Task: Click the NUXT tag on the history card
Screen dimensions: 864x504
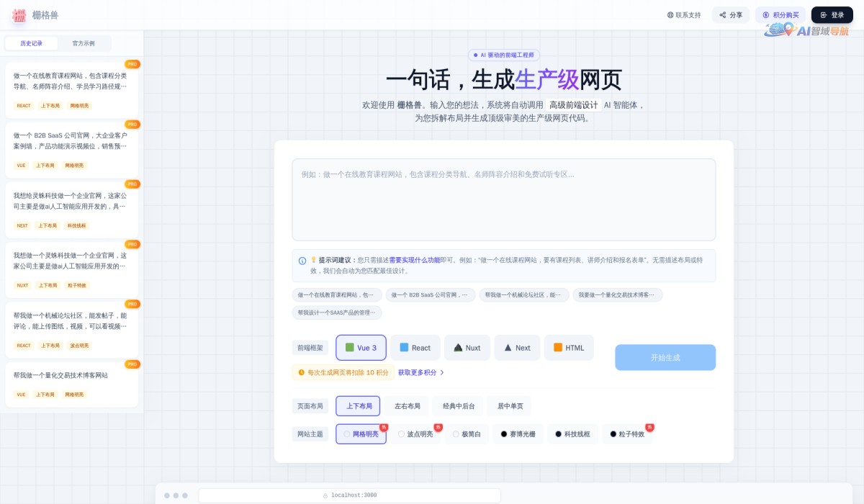Action: pos(22,285)
